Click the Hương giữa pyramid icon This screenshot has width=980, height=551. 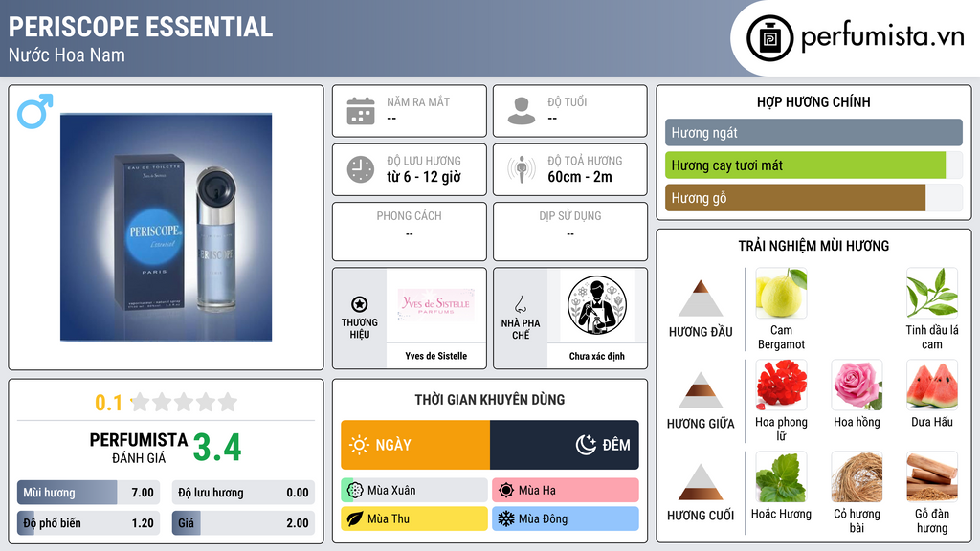[x=701, y=390]
